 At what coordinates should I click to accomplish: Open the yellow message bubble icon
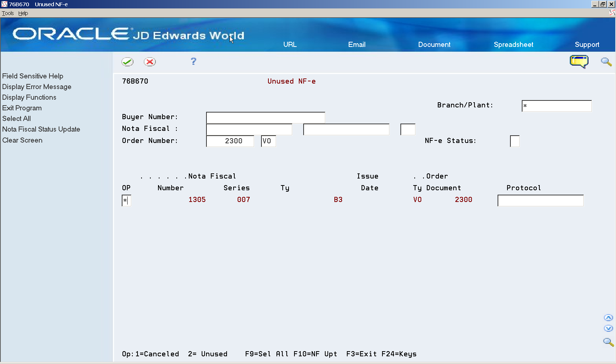[579, 62]
